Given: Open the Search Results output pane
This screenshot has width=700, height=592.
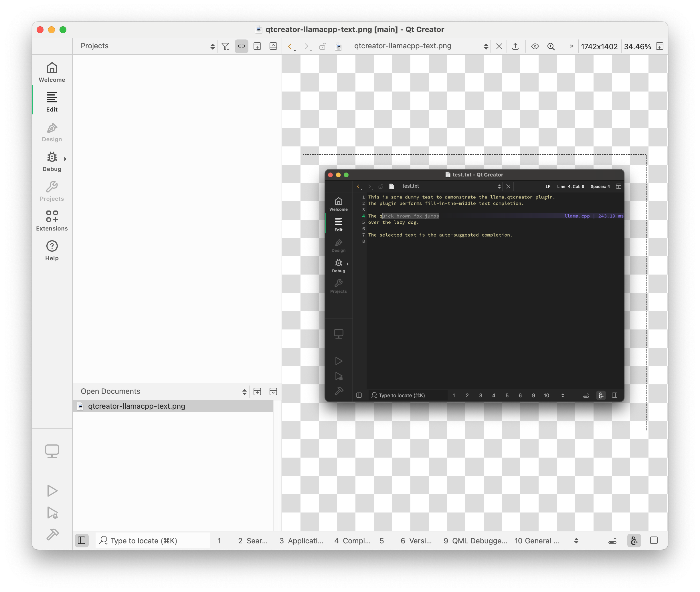Looking at the screenshot, I should (x=253, y=540).
